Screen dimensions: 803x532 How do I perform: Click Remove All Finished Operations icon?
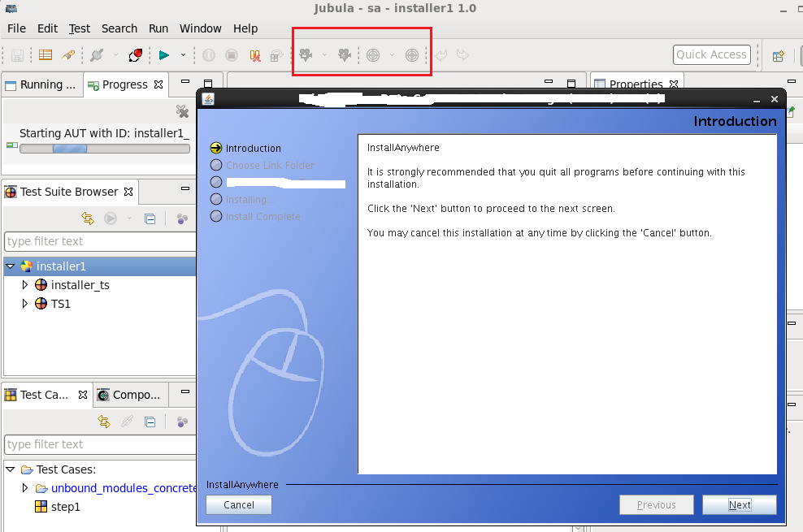click(182, 111)
